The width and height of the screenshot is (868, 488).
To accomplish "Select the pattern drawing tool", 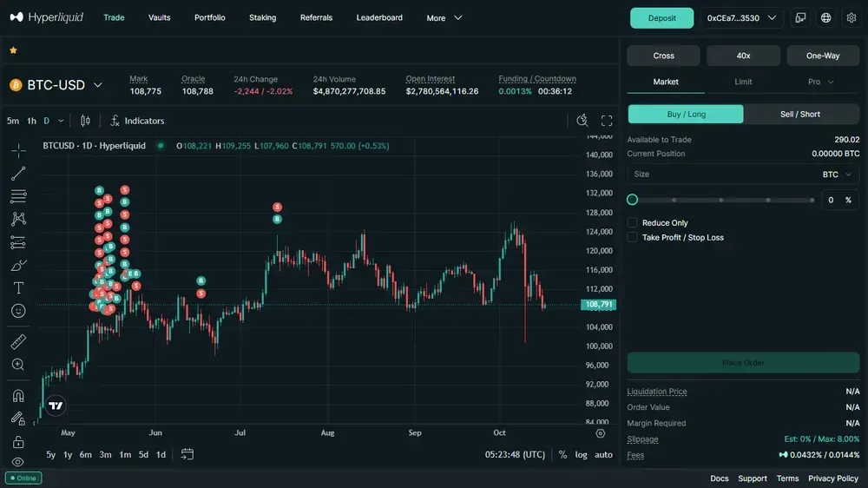I will (x=18, y=219).
